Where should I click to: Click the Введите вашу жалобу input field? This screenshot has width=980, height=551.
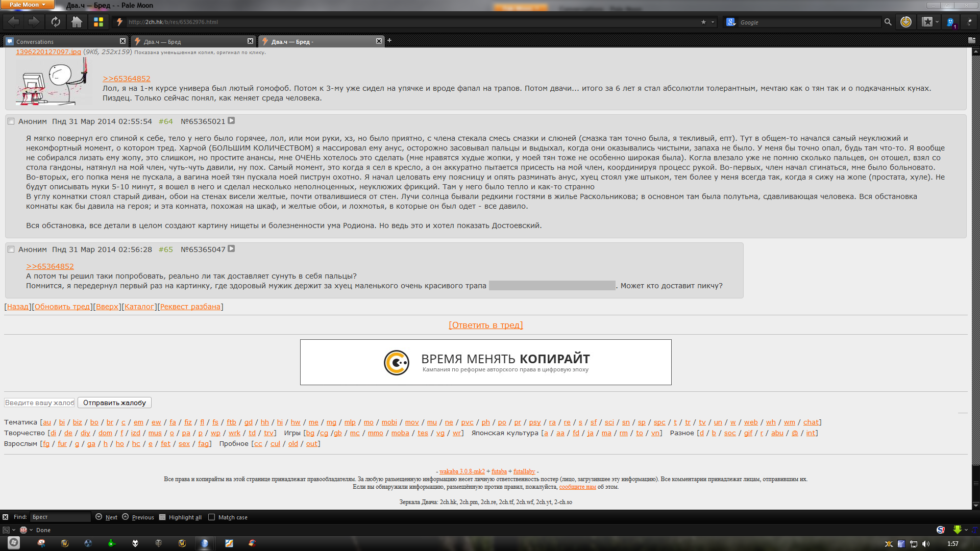tap(39, 403)
